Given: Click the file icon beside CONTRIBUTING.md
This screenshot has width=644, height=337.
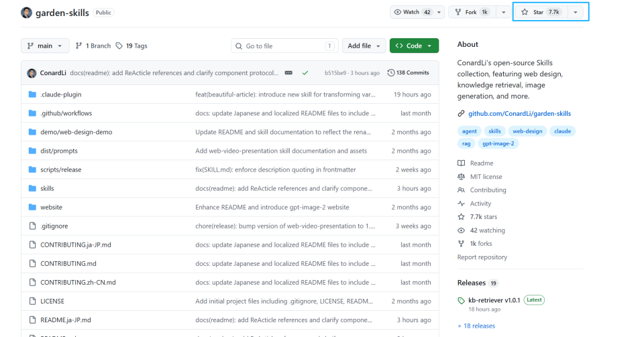Looking at the screenshot, I should 32,263.
